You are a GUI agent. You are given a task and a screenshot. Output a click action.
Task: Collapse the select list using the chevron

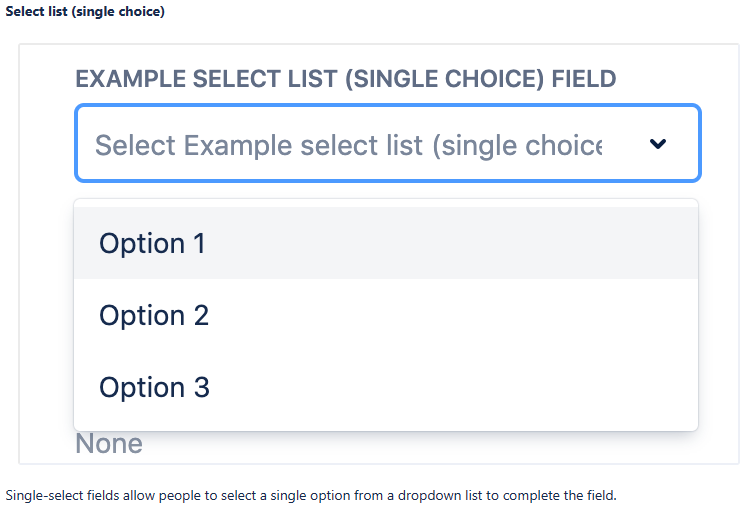click(657, 144)
